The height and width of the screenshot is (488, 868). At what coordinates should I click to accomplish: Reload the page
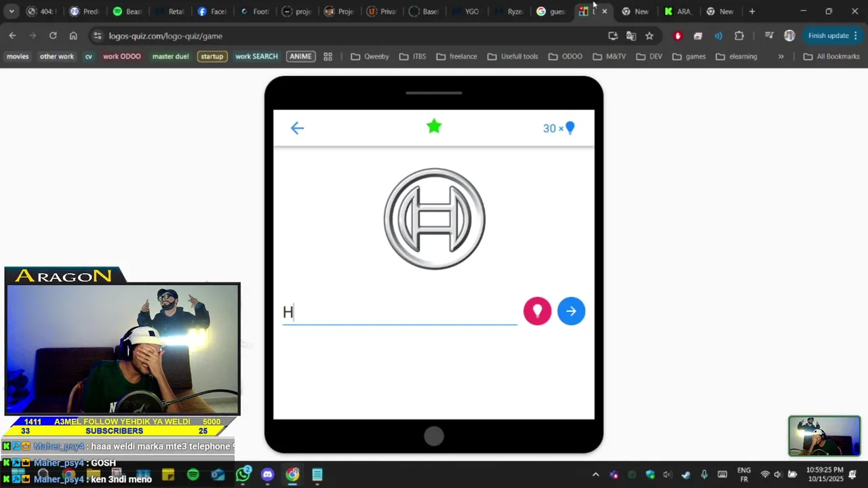[x=53, y=36]
